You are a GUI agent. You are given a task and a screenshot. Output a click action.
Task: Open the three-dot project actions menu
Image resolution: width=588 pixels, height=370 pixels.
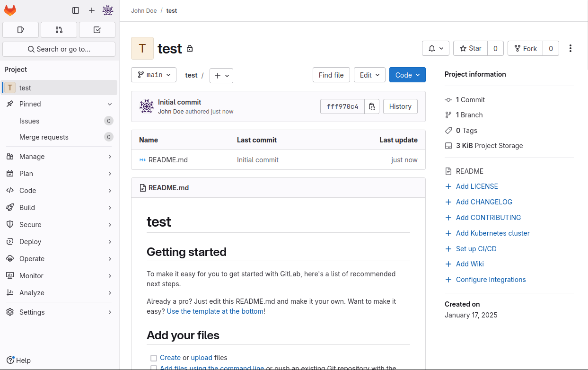point(570,48)
